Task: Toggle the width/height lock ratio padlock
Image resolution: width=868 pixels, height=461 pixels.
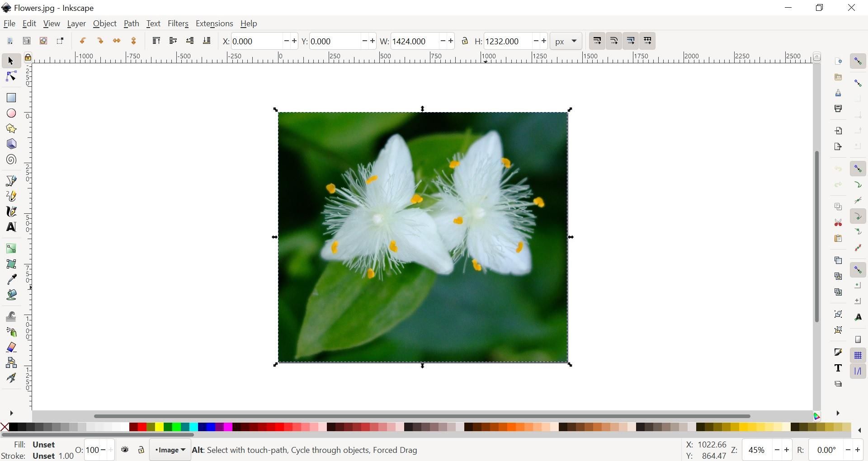Action: tap(465, 41)
